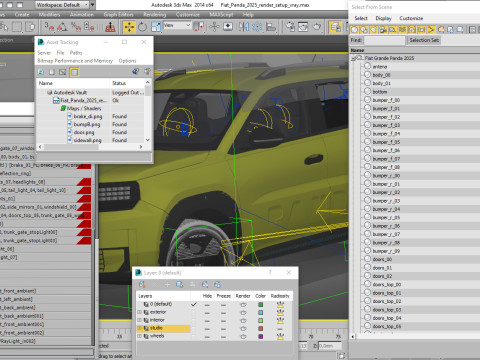The height and width of the screenshot is (360, 480).
Task: Expand the wheels layer
Action: coord(140,336)
